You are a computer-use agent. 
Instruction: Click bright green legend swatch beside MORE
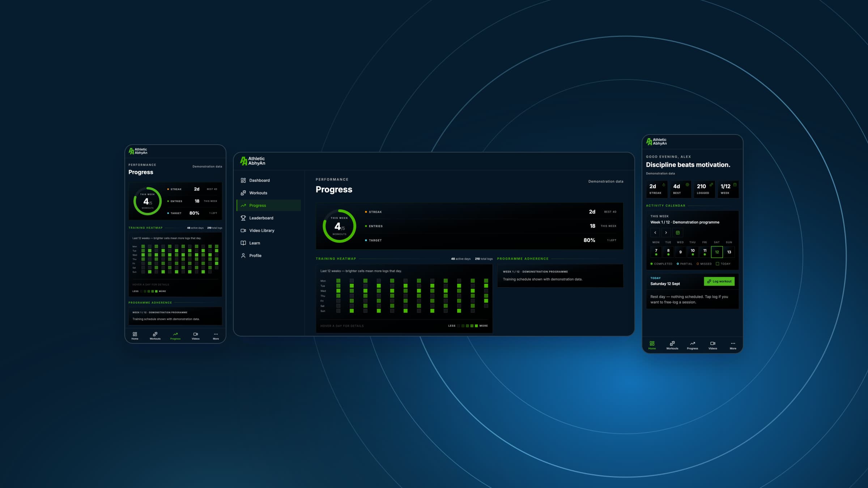[476, 326]
